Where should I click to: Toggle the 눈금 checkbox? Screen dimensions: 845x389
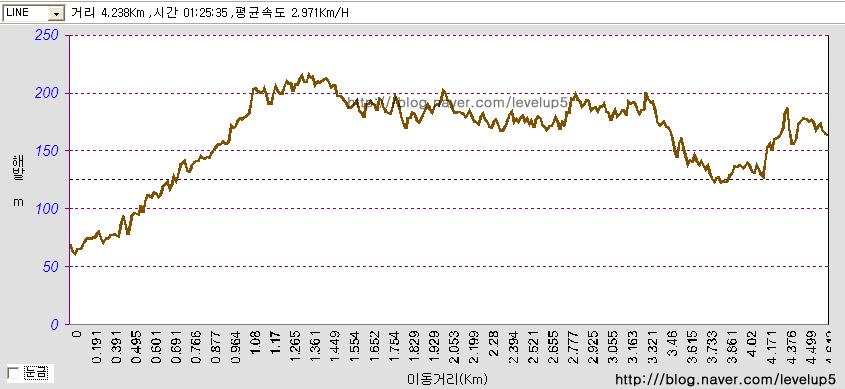pyautogui.click(x=13, y=373)
